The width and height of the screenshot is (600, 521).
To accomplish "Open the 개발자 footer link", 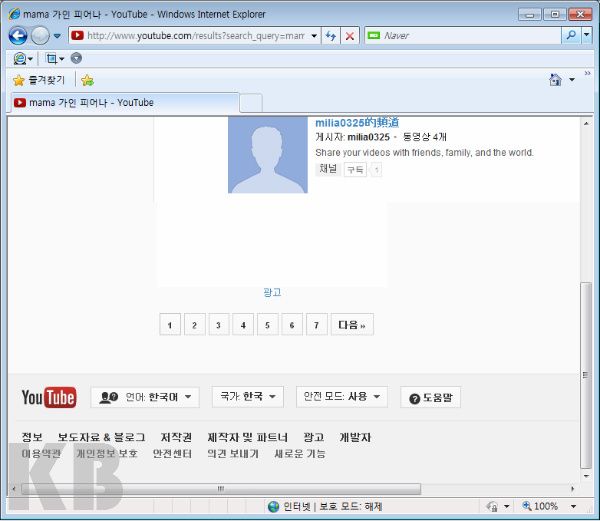I will (355, 437).
